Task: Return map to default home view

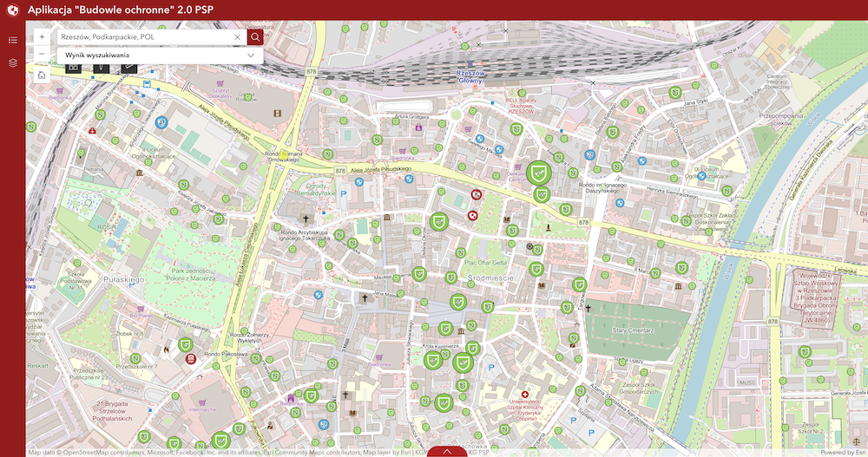Action: 42,75
